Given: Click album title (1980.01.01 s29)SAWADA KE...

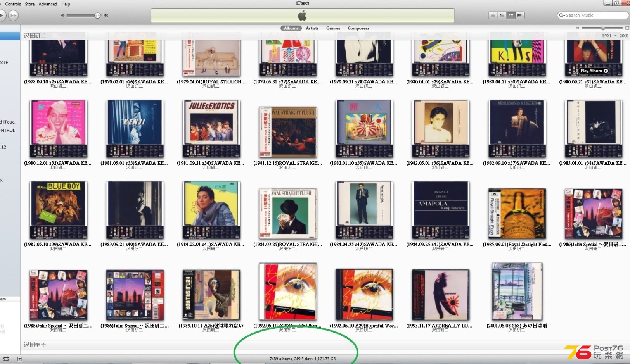Looking at the screenshot, I should pyautogui.click(x=440, y=82).
